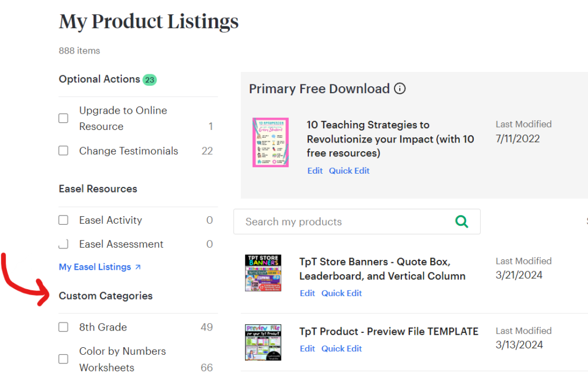Click the Primary Free Download info icon
The image size is (588, 376).
(x=400, y=89)
